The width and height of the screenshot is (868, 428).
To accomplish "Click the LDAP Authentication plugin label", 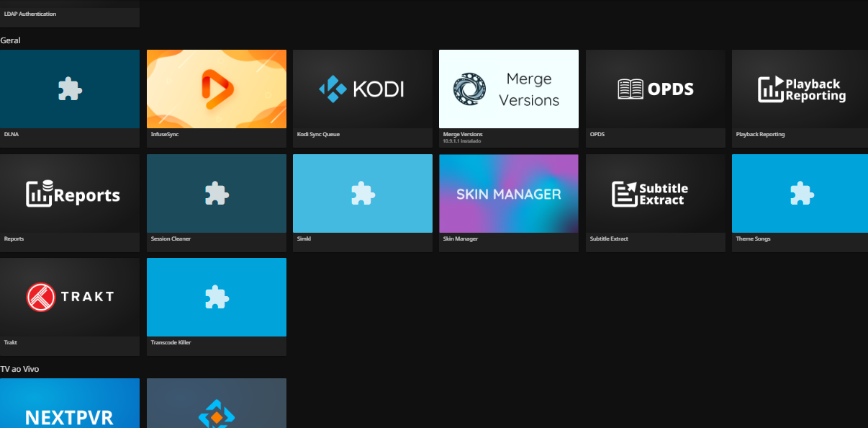I will point(30,14).
